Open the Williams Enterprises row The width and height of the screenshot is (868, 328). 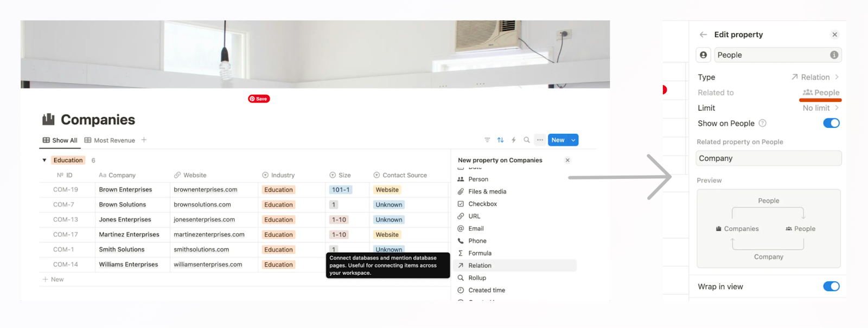click(x=129, y=265)
